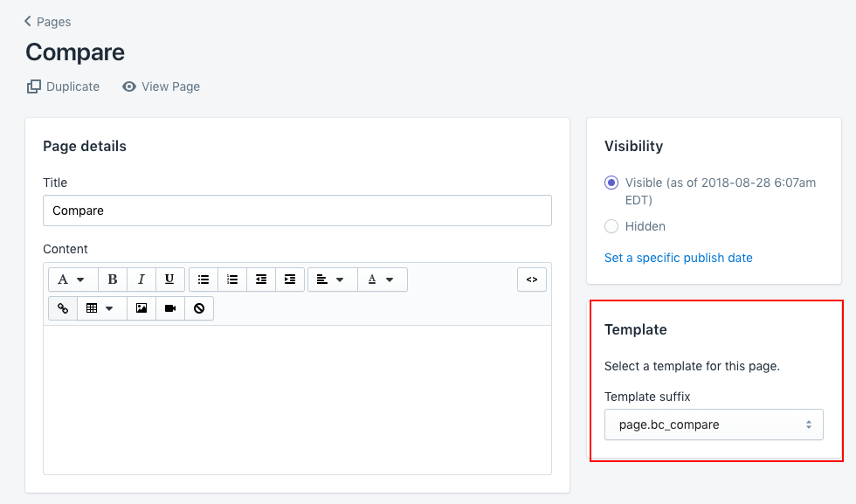Show HTML source view
856x504 pixels.
[532, 280]
